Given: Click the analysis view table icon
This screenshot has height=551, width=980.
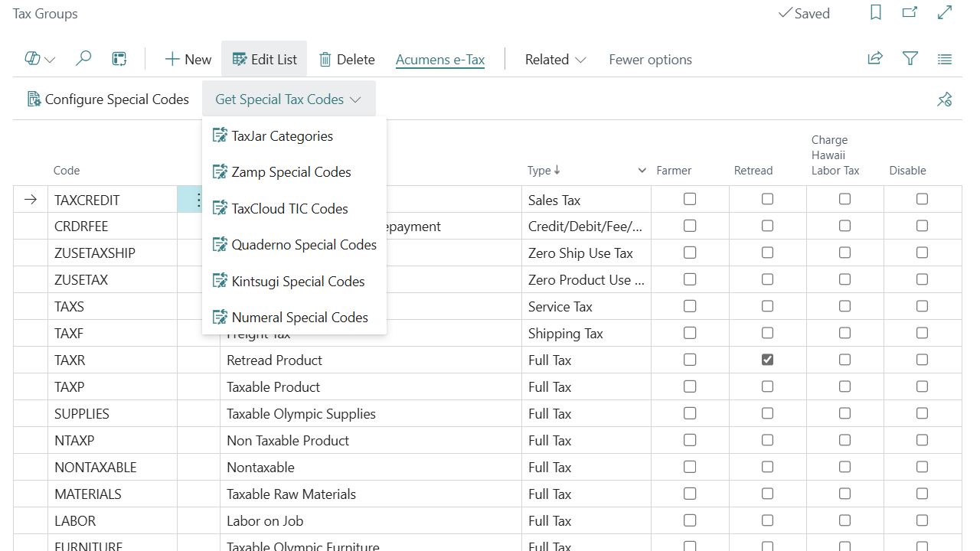Looking at the screenshot, I should coord(119,59).
